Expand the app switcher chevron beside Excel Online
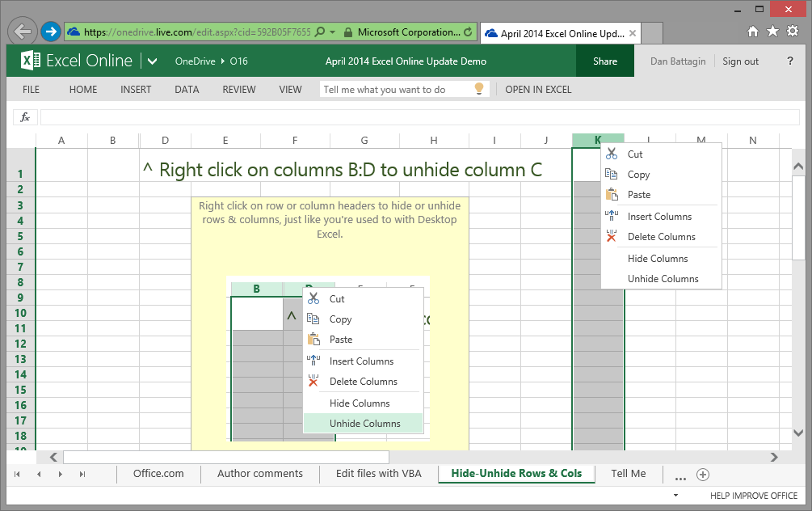Image resolution: width=812 pixels, height=511 pixels. tap(152, 61)
